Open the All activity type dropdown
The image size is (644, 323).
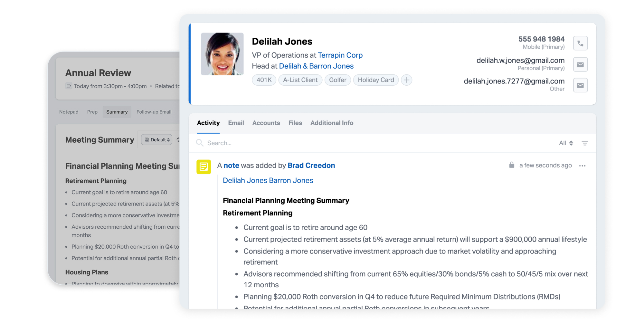566,143
